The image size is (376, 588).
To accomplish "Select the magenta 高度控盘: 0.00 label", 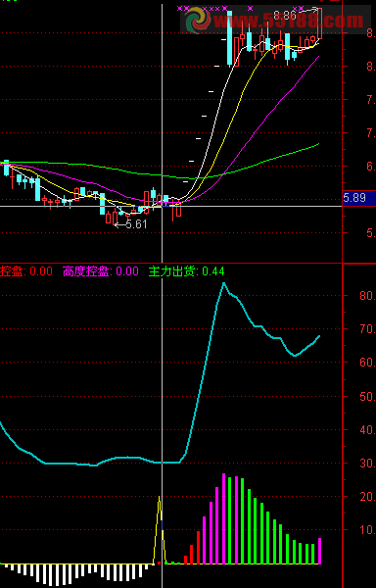I will (101, 271).
